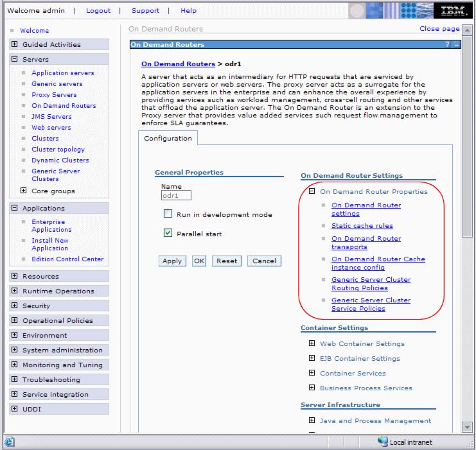Open Dynamic Clusters link
The image size is (476, 450).
(x=60, y=160)
